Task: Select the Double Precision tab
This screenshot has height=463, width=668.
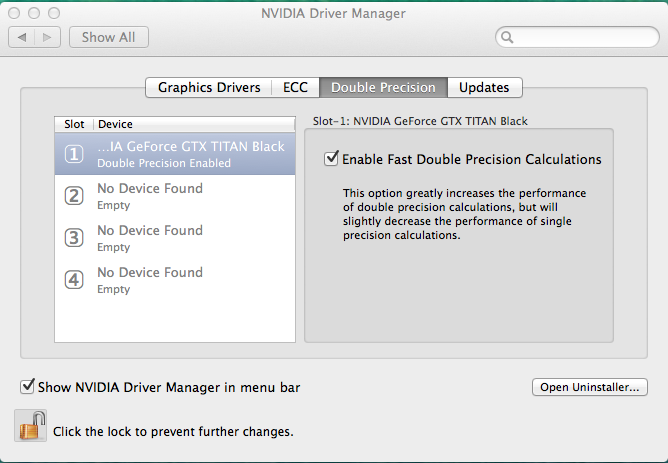Action: 383,87
